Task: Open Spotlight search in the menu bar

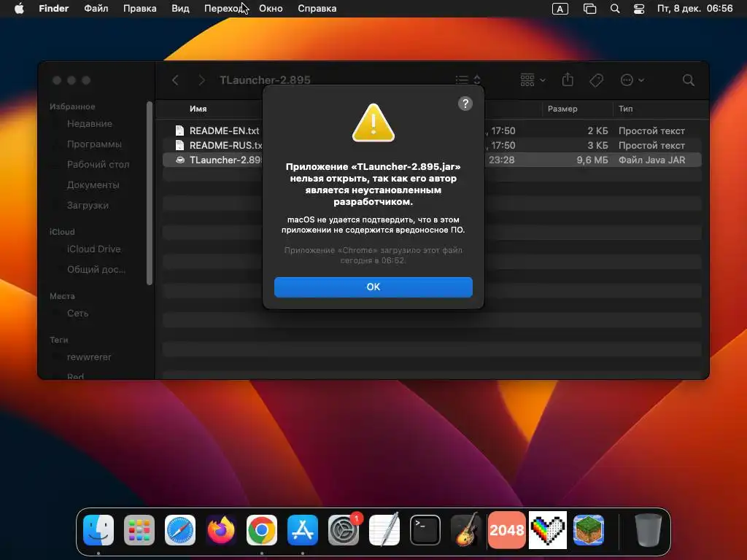Action: coord(615,9)
